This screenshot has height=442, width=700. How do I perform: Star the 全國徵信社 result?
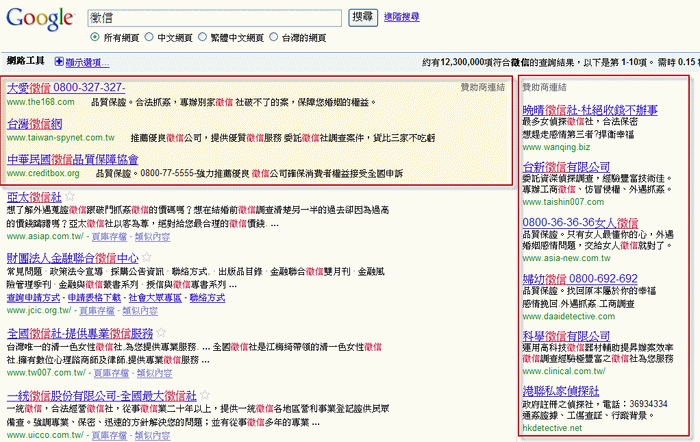tap(161, 333)
